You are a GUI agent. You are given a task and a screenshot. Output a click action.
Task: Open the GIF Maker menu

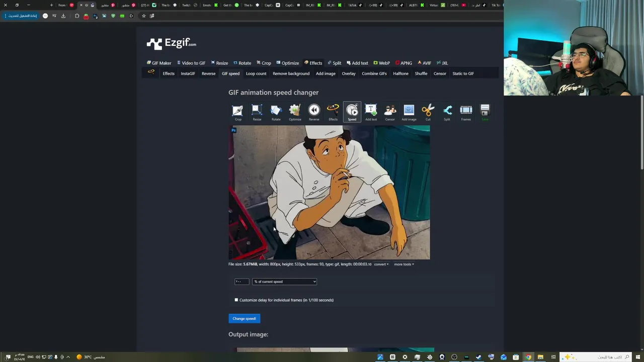(x=159, y=63)
